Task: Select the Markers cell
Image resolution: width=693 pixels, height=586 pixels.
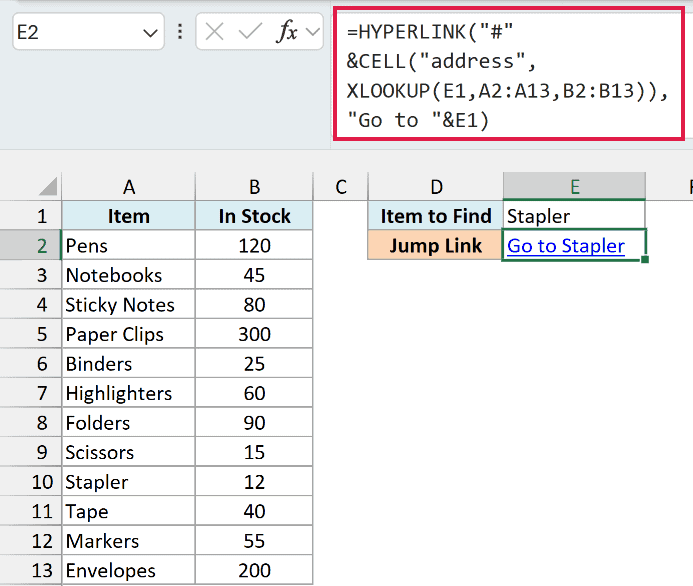Action: coord(129,541)
